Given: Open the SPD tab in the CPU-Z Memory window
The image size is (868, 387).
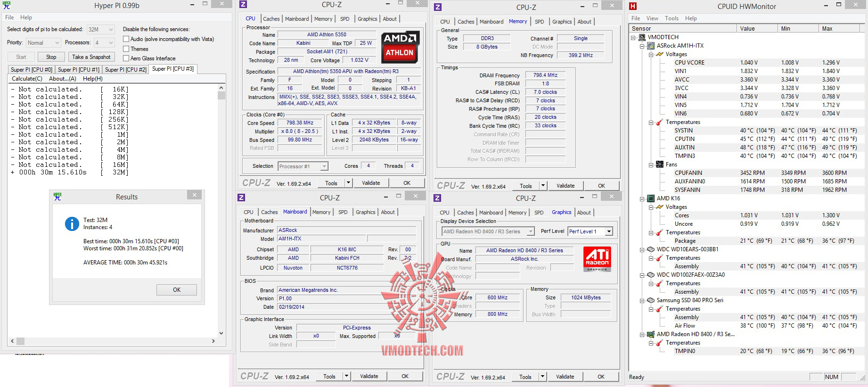Looking at the screenshot, I should coord(540,22).
